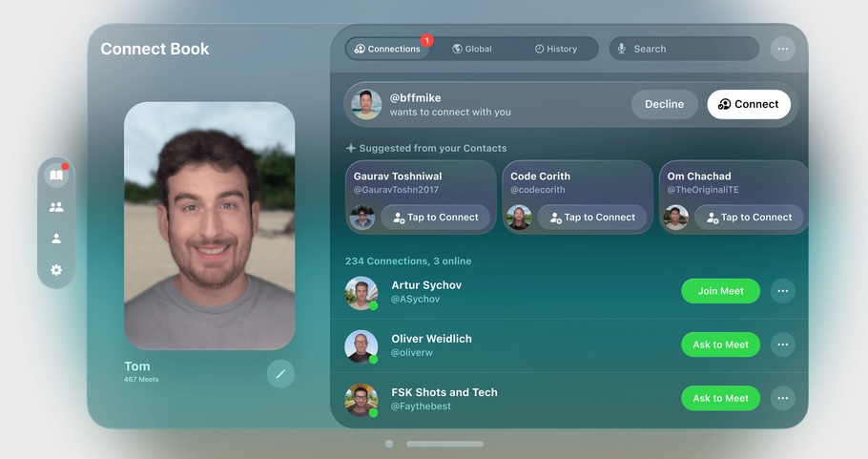868x459 pixels.
Task: Open the settings gear in sidebar
Action: point(56,270)
